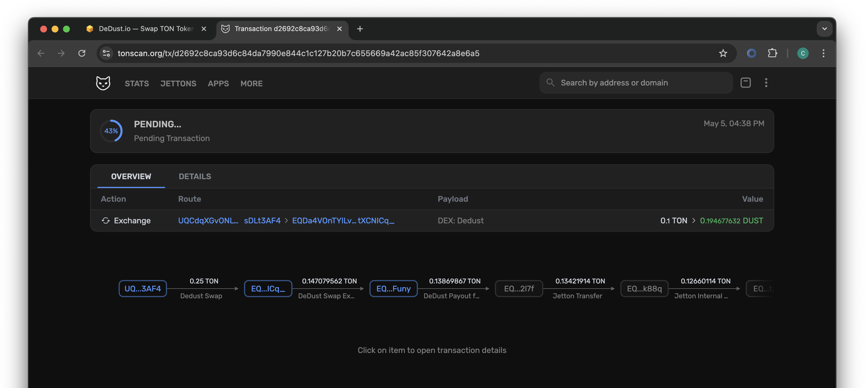Click the reload page icon
Image resolution: width=868 pixels, height=388 pixels.
coord(82,53)
